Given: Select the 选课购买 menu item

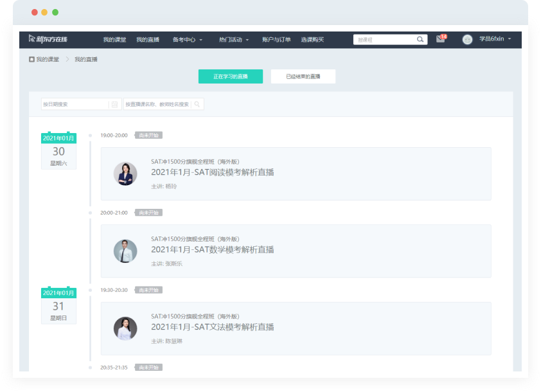Looking at the screenshot, I should (x=312, y=40).
